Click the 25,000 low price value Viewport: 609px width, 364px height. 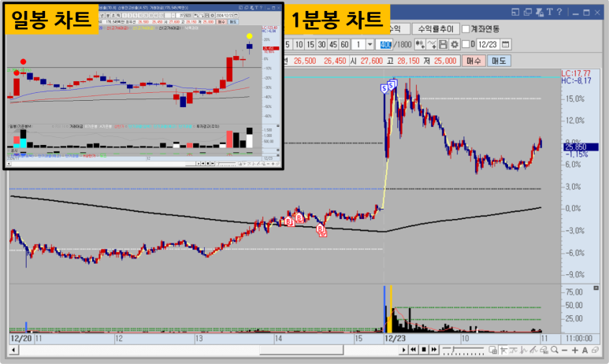pos(445,61)
